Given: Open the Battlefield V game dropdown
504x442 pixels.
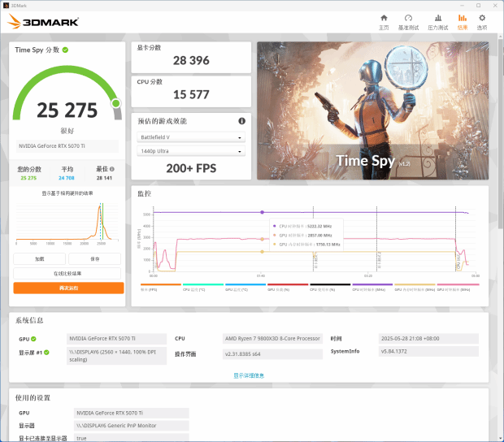Looking at the screenshot, I should [191, 137].
